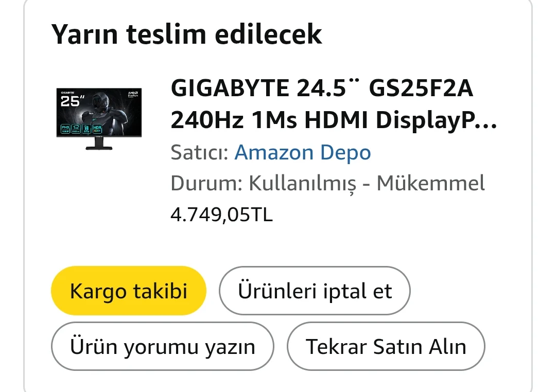Viewport: 556px width, 392px height.
Task: Track shipment with Kargo takibi button
Action: [129, 291]
